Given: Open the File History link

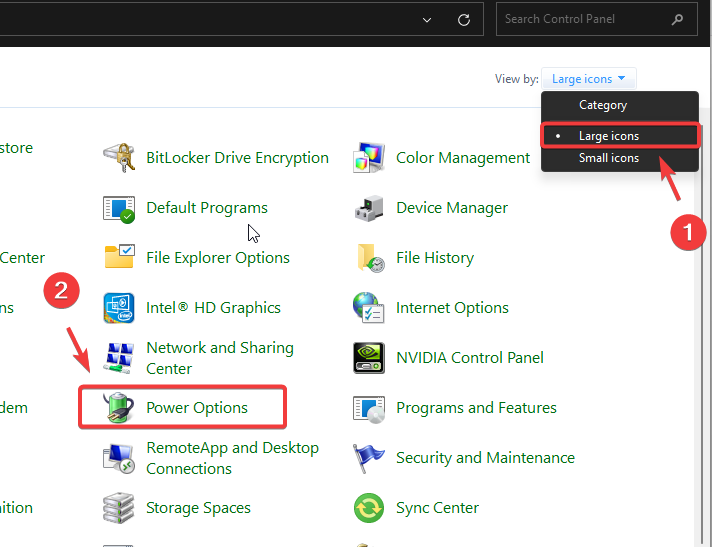Looking at the screenshot, I should tap(435, 258).
